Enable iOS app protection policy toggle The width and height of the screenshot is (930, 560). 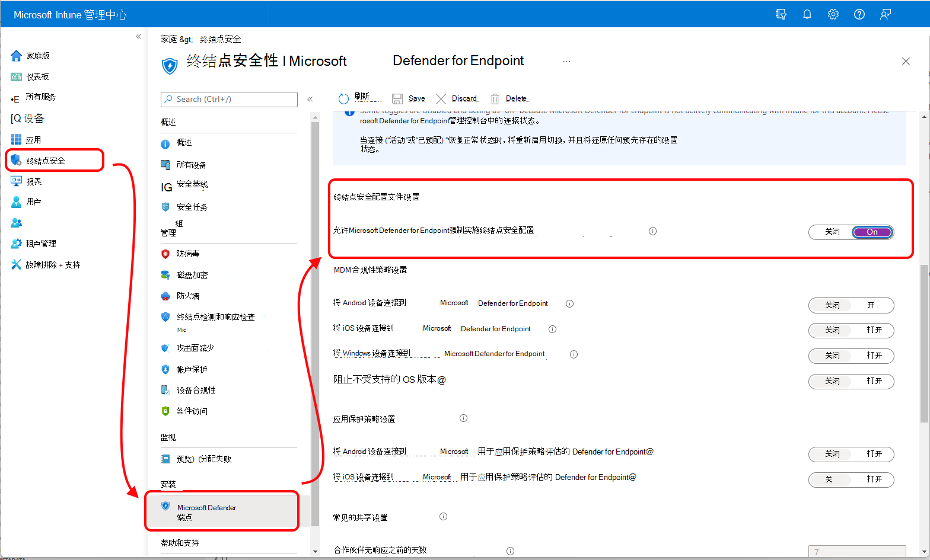coord(874,479)
